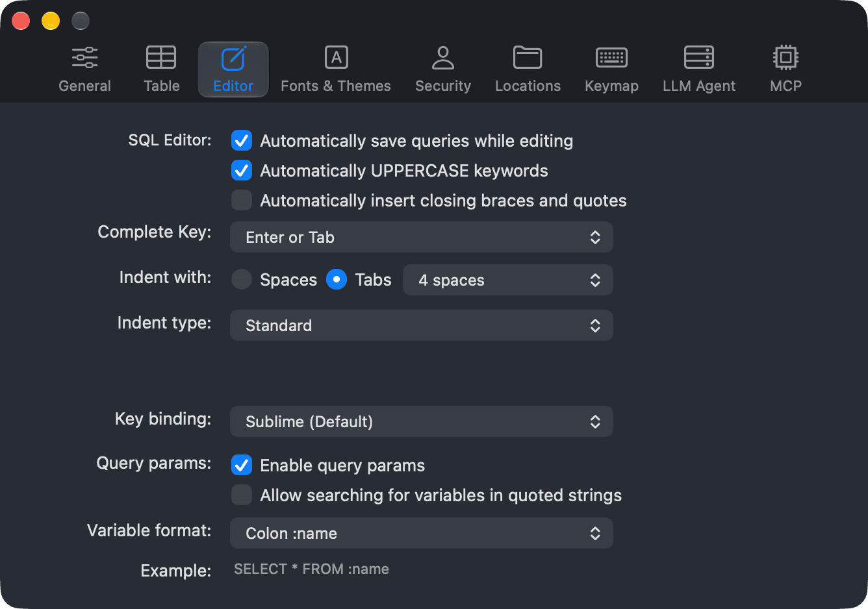This screenshot has height=609, width=868.
Task: Select Spaces for indentation
Action: [242, 280]
